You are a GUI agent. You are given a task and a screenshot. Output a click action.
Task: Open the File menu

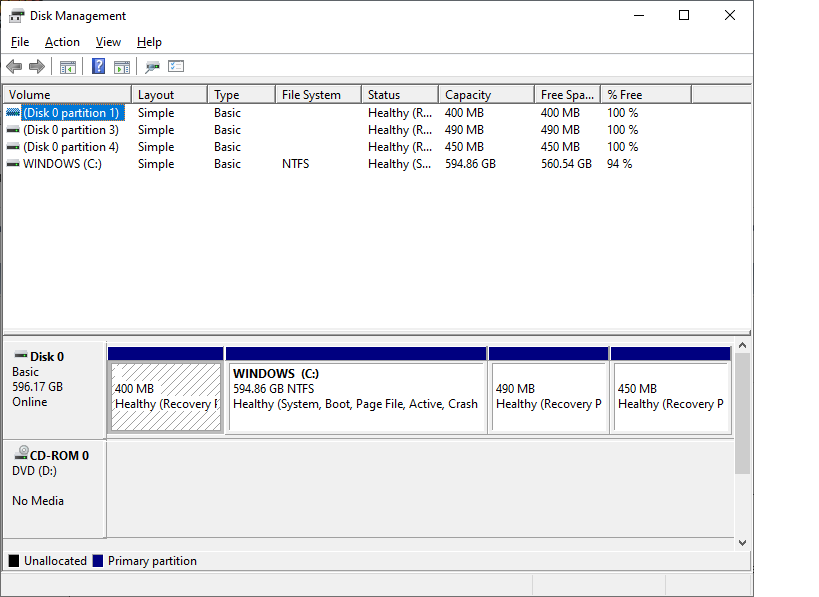(20, 42)
